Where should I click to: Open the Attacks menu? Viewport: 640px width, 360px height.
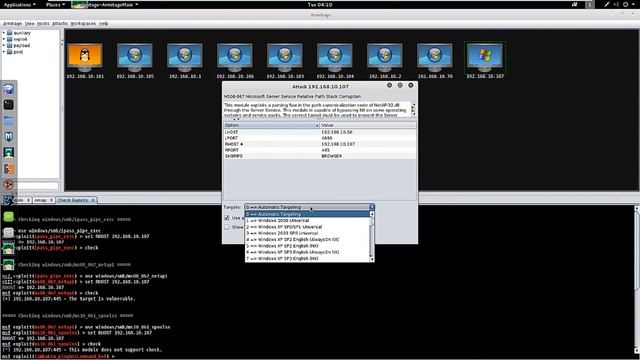click(60, 24)
